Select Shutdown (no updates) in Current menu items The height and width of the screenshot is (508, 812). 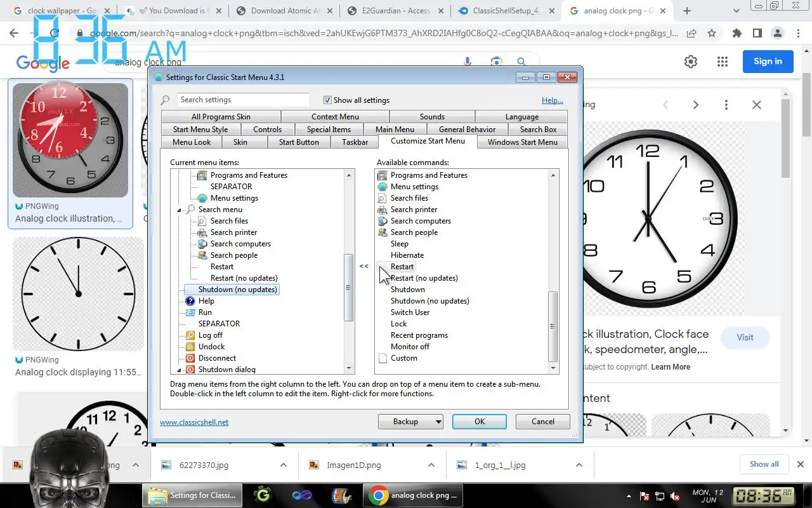(237, 290)
